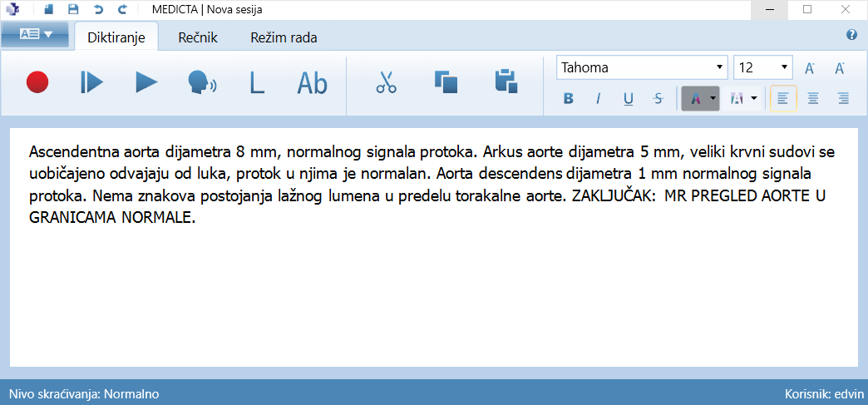Open the Režim rada tab

(284, 37)
